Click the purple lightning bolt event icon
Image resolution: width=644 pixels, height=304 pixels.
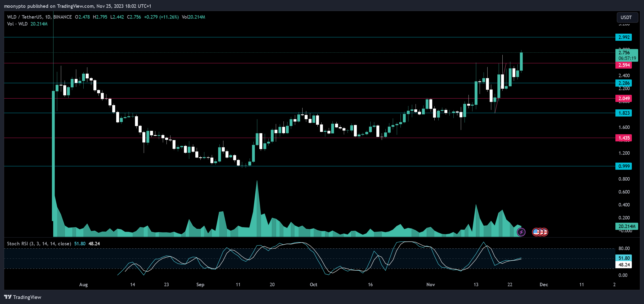521,232
